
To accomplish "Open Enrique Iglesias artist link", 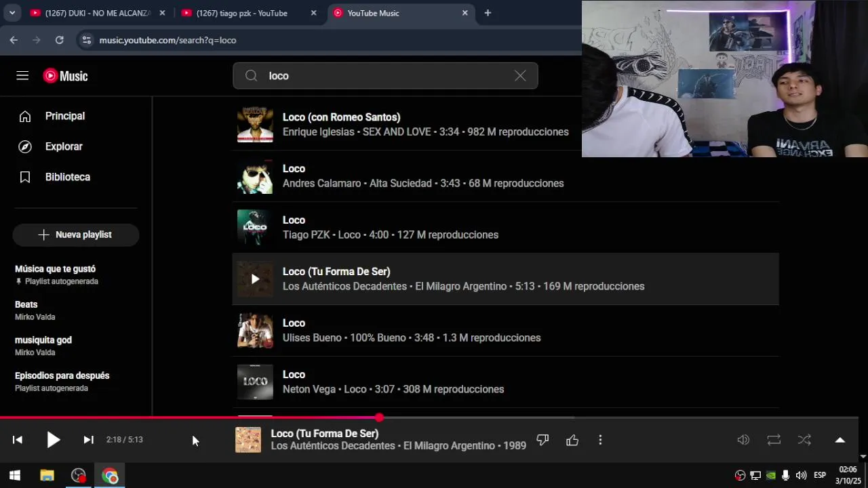I will pyautogui.click(x=318, y=131).
